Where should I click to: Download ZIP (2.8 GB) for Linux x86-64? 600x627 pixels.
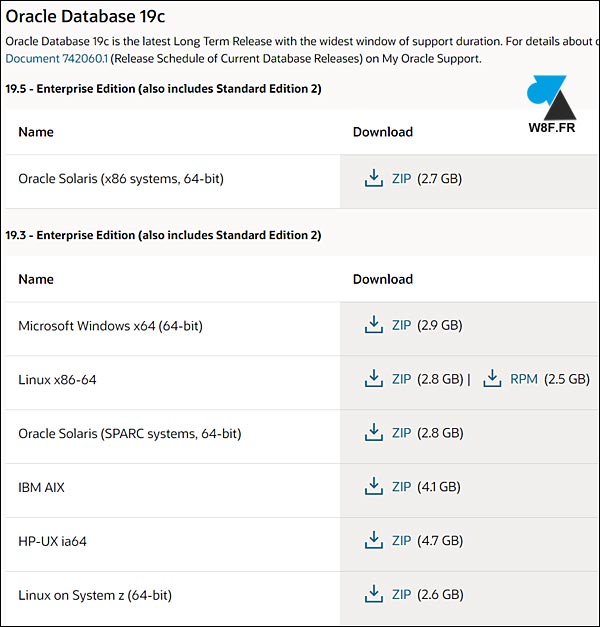coord(401,379)
